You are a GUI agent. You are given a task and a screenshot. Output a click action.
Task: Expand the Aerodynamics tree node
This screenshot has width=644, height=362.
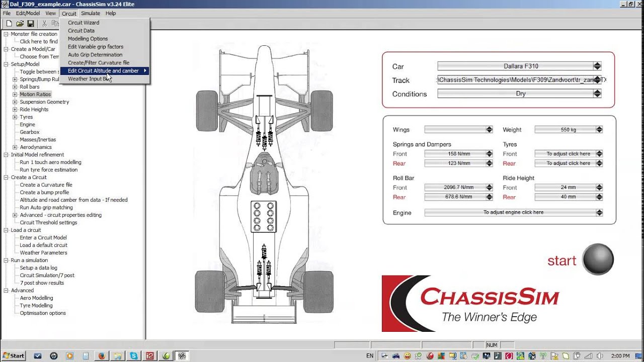click(x=15, y=147)
